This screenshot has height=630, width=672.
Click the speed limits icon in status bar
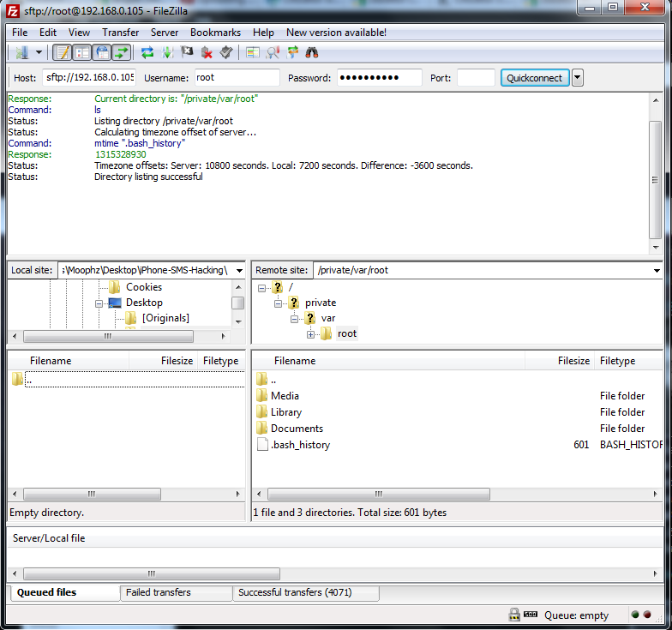(531, 615)
